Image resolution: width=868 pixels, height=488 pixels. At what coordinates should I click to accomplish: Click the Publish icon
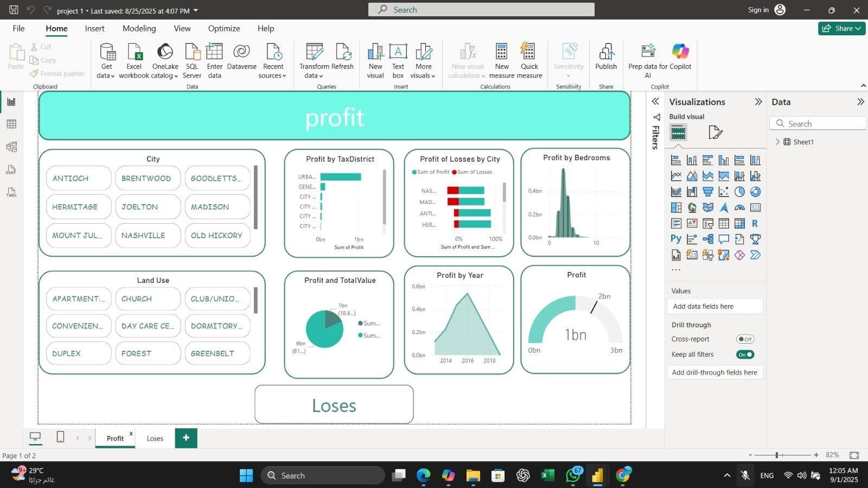[x=605, y=52]
